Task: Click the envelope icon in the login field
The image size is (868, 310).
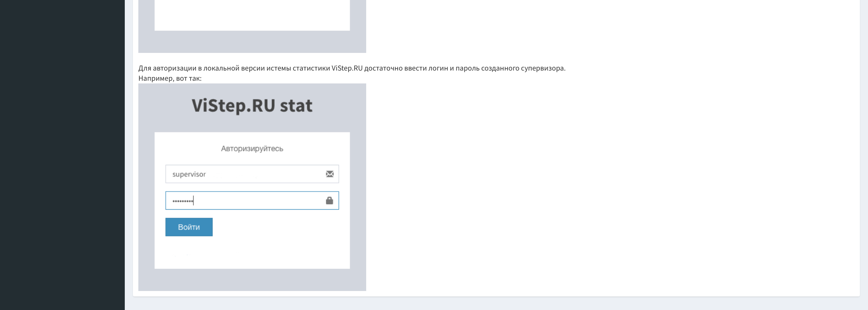Action: click(x=330, y=174)
